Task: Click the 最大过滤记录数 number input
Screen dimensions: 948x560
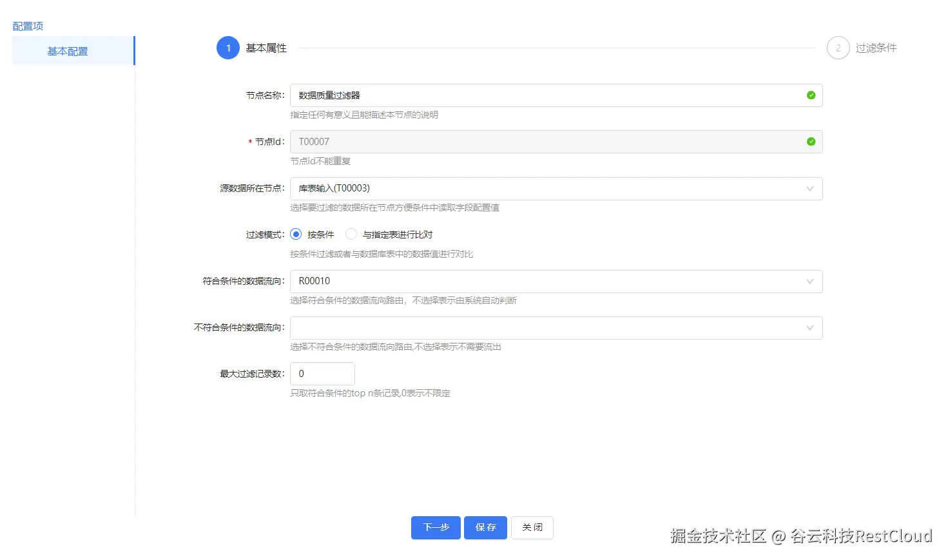Action: pyautogui.click(x=322, y=374)
